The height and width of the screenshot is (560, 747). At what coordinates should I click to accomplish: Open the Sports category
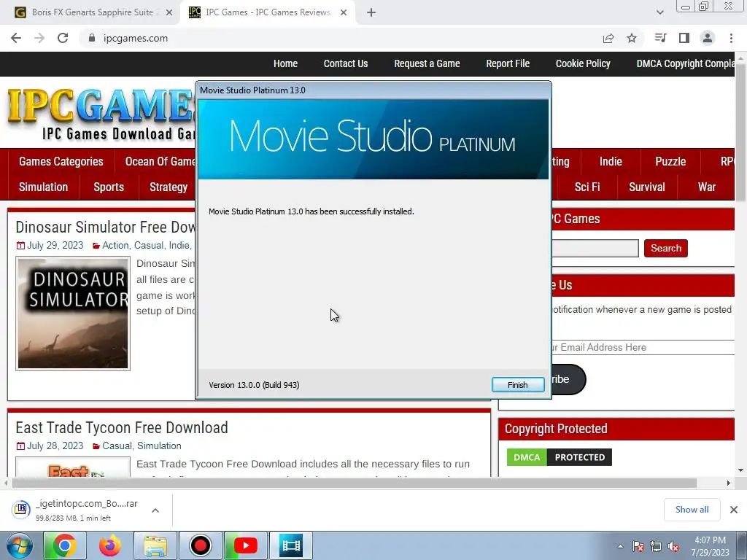(x=109, y=187)
